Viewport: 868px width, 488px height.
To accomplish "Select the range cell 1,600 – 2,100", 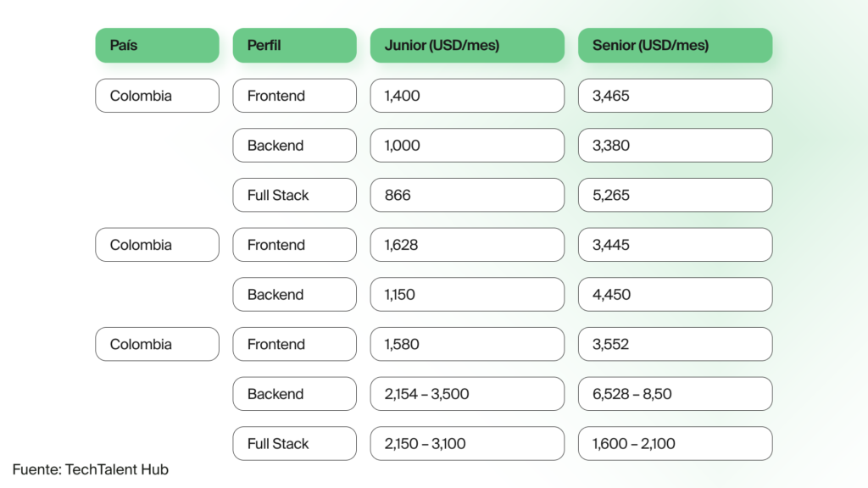I will click(676, 444).
